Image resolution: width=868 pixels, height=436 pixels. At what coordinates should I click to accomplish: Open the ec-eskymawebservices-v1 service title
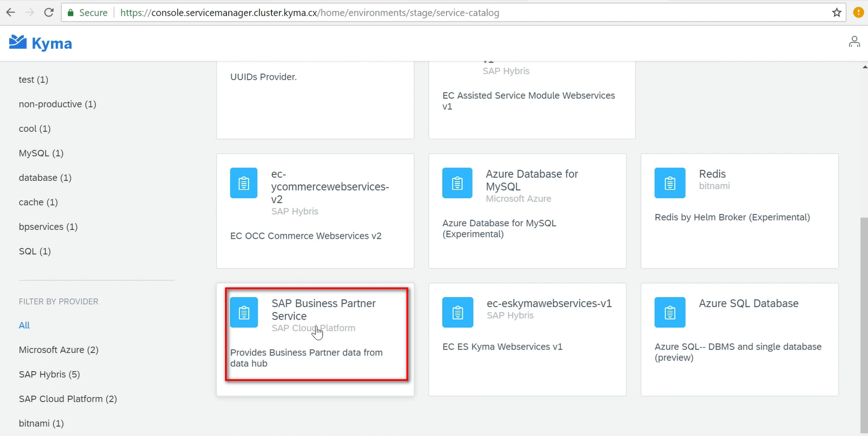(549, 303)
